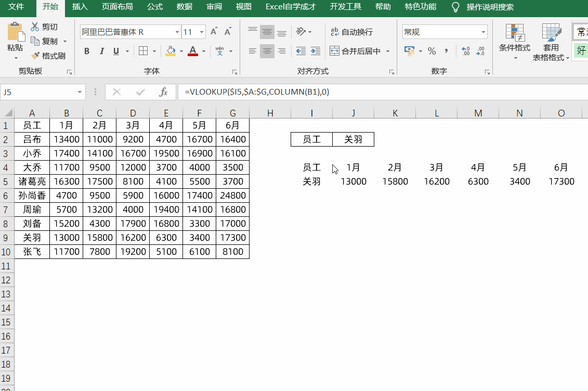Screen dimensions: 588x391
Task: Apply yellow fill color bucket
Action: pos(171,51)
